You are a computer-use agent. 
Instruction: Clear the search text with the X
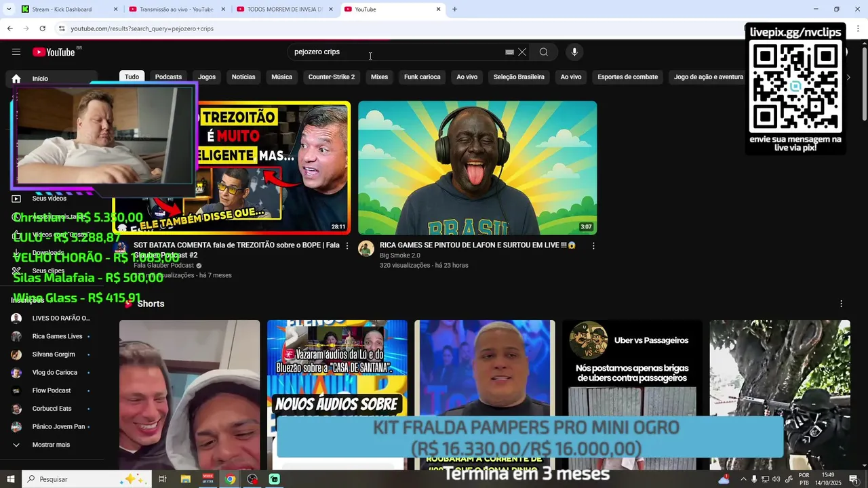[522, 52]
